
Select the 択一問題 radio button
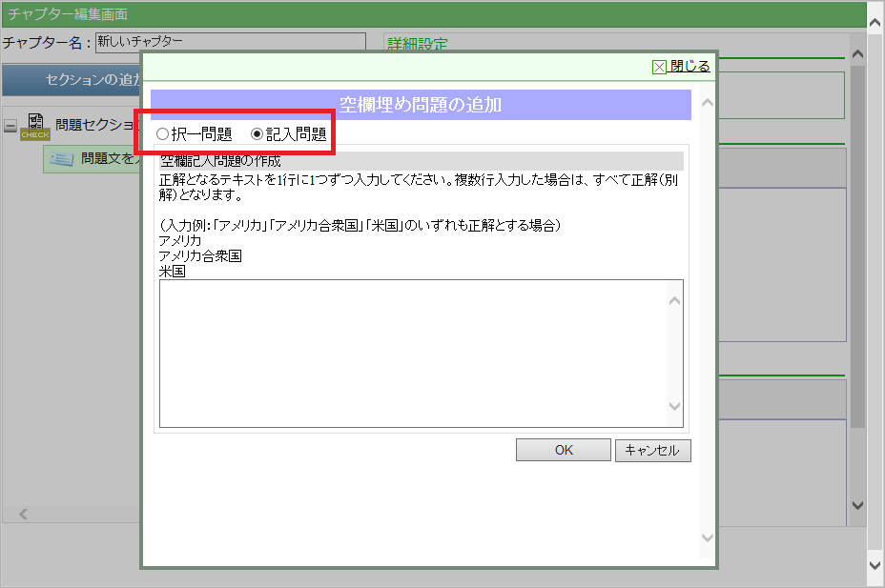pos(162,133)
